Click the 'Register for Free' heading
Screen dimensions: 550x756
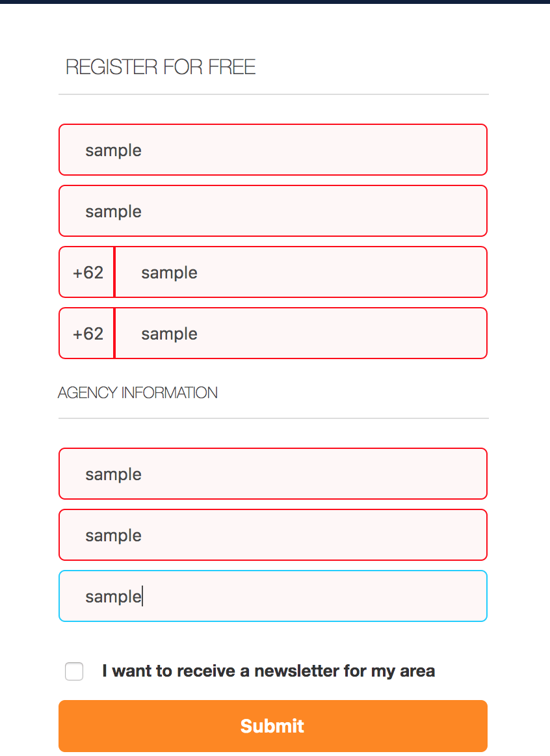(x=161, y=67)
